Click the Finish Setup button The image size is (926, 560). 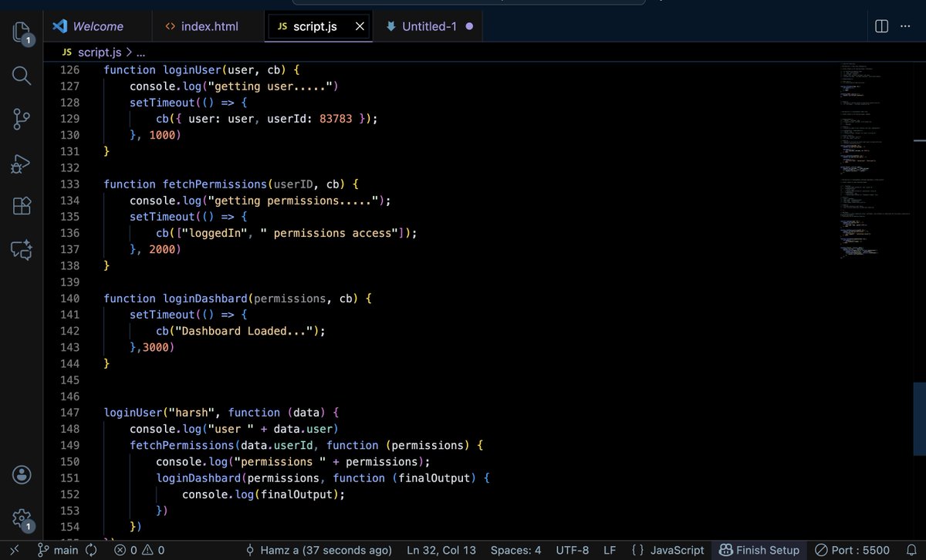759,550
